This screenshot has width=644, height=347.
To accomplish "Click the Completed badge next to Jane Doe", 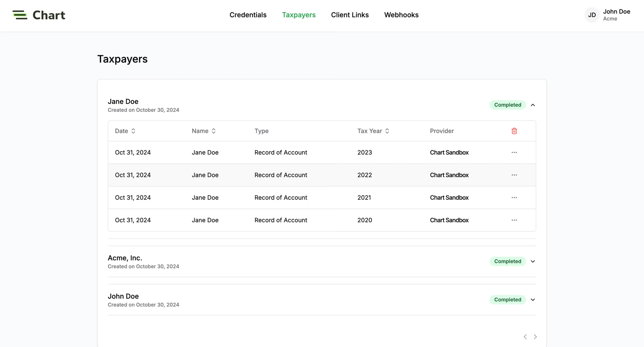I will (507, 105).
